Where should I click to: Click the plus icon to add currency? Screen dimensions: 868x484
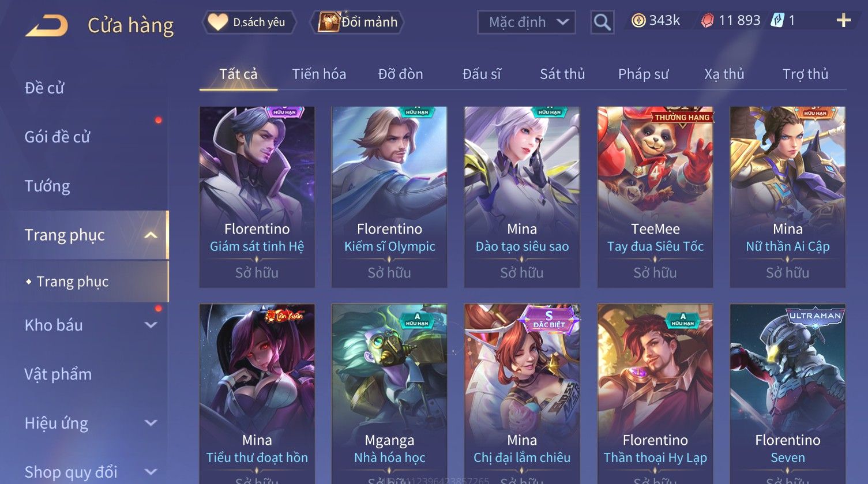[x=843, y=21]
